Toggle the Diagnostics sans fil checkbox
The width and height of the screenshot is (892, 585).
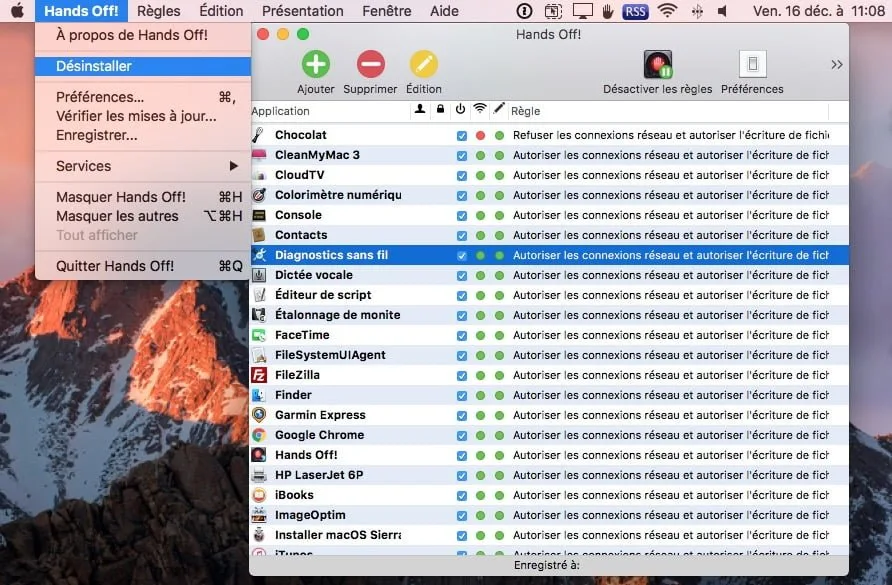461,256
